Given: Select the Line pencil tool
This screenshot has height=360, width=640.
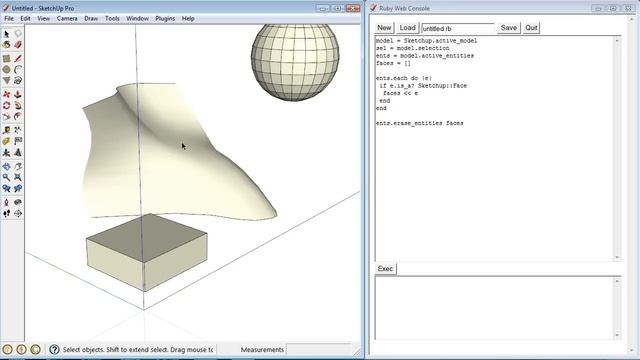Looking at the screenshot, I should [x=18, y=59].
